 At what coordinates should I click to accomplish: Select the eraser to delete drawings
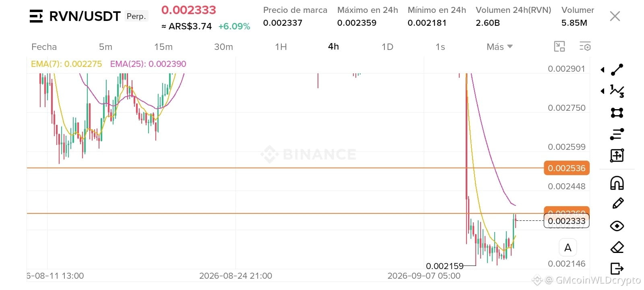pos(617,247)
